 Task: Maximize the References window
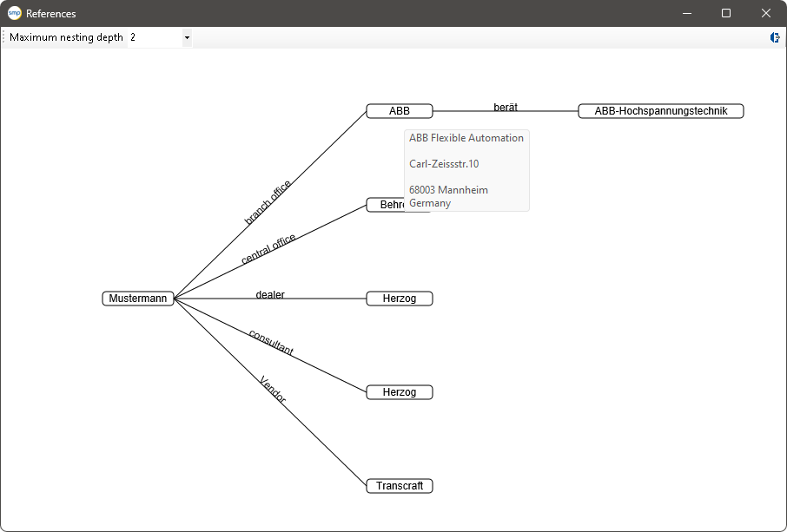[x=726, y=14]
